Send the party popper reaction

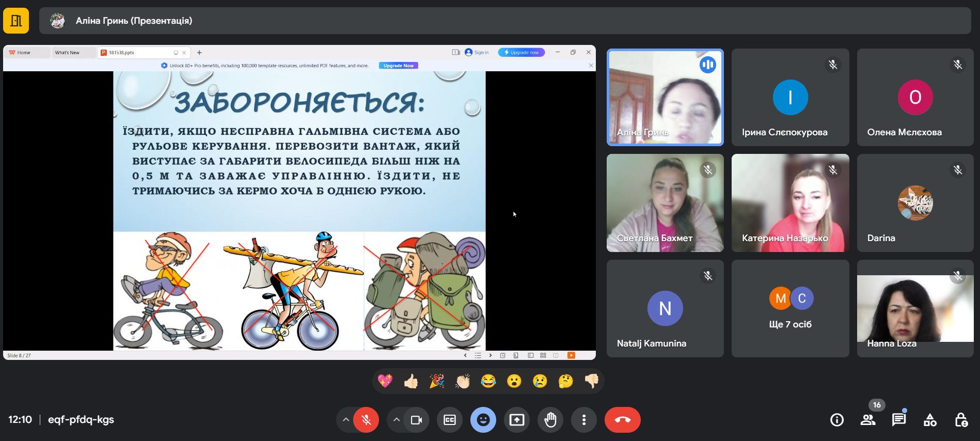[437, 381]
